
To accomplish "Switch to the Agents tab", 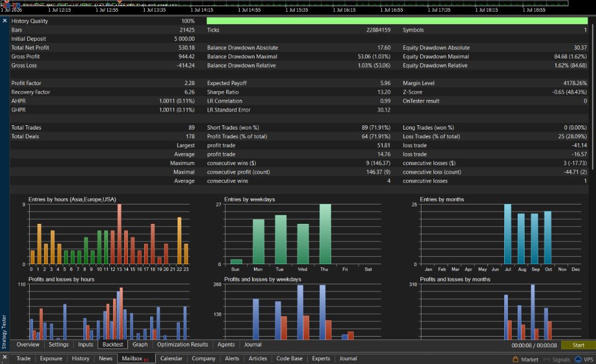I will (x=226, y=345).
